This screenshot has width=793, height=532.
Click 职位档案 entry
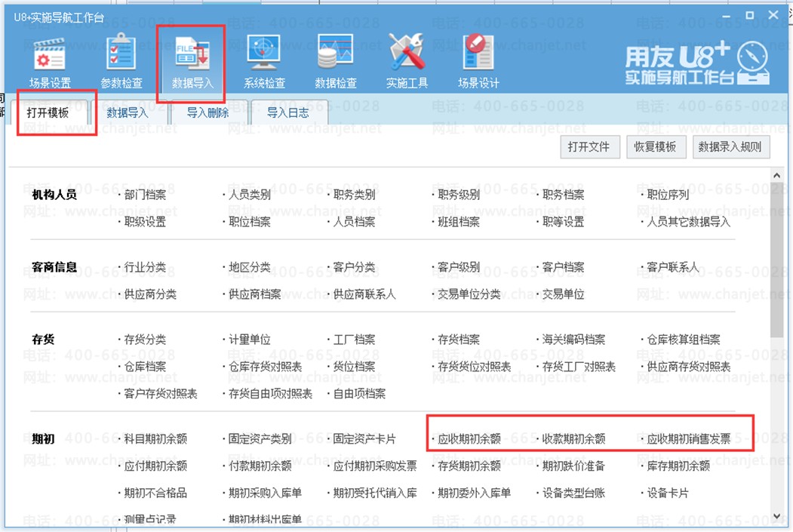[250, 222]
